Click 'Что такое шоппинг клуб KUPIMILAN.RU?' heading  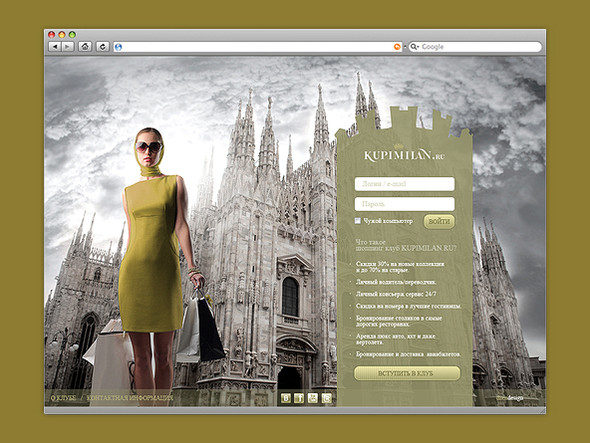pyautogui.click(x=406, y=245)
